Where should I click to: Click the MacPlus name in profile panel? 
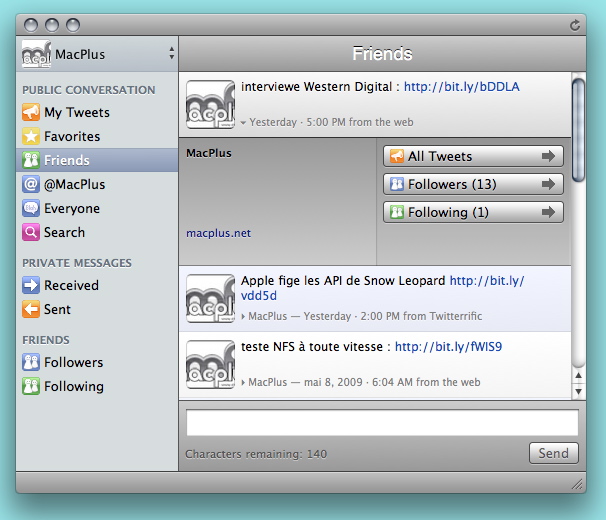point(209,153)
